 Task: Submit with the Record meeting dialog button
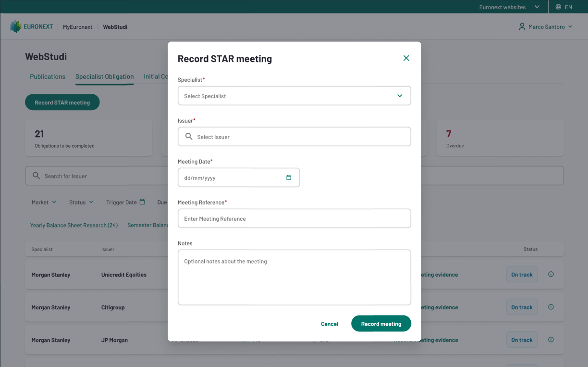[x=381, y=324]
